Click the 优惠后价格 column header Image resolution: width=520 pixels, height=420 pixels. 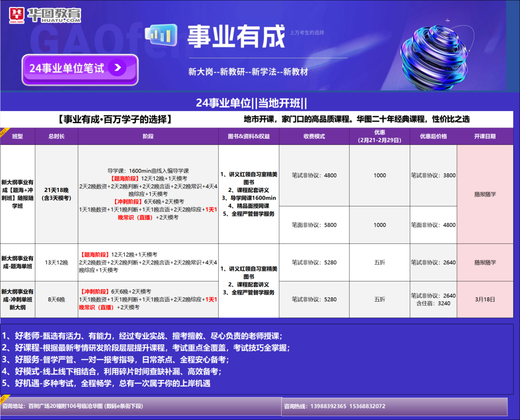433,136
